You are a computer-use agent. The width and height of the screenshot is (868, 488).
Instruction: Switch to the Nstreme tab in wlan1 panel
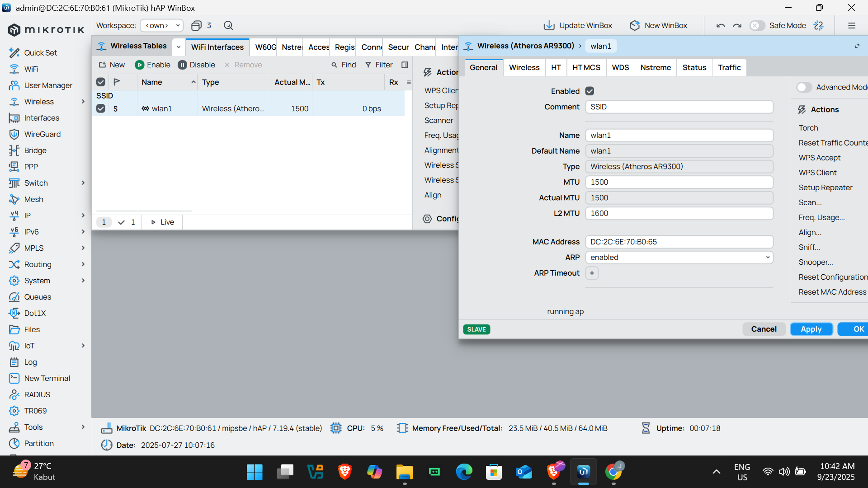coord(656,67)
